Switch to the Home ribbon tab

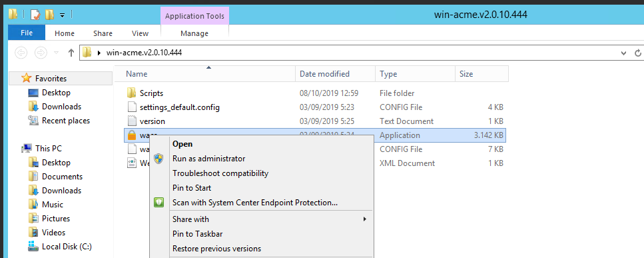point(65,33)
